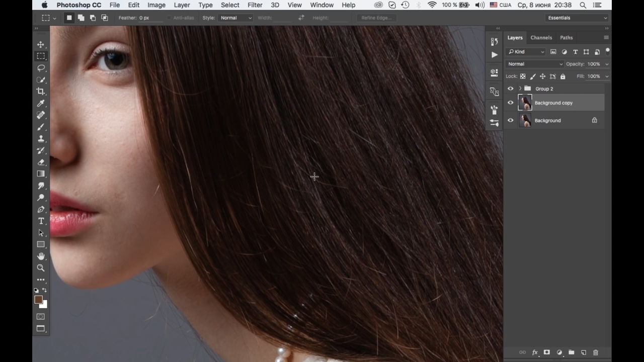644x362 pixels.
Task: Select the Rectangular Marquee tool
Action: point(41,56)
